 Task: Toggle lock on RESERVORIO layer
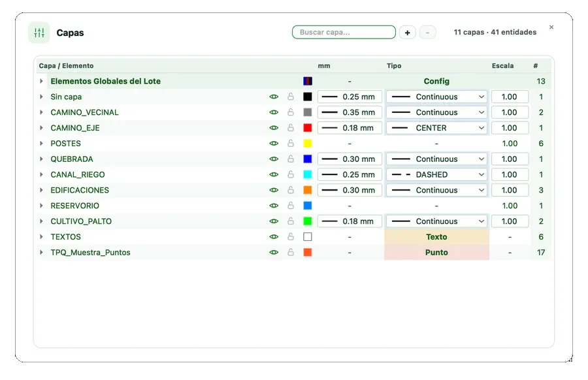coord(291,206)
